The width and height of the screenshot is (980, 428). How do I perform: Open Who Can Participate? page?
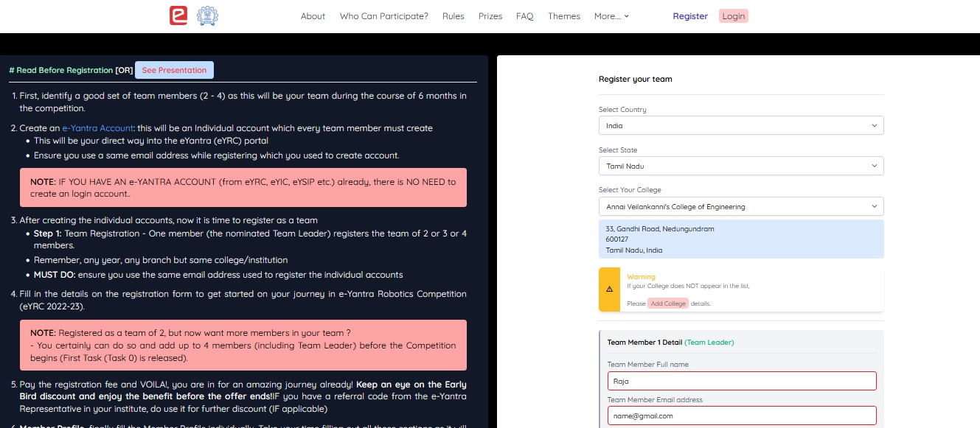click(383, 16)
